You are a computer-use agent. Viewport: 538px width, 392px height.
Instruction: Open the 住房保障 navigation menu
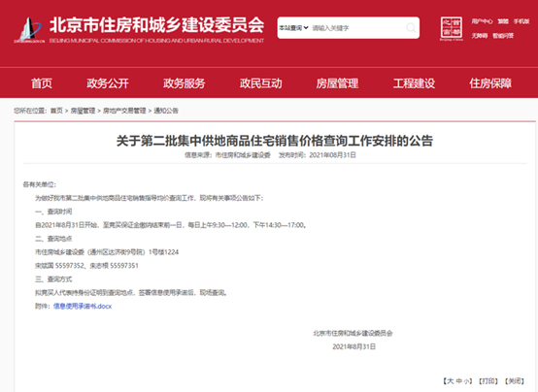point(490,83)
